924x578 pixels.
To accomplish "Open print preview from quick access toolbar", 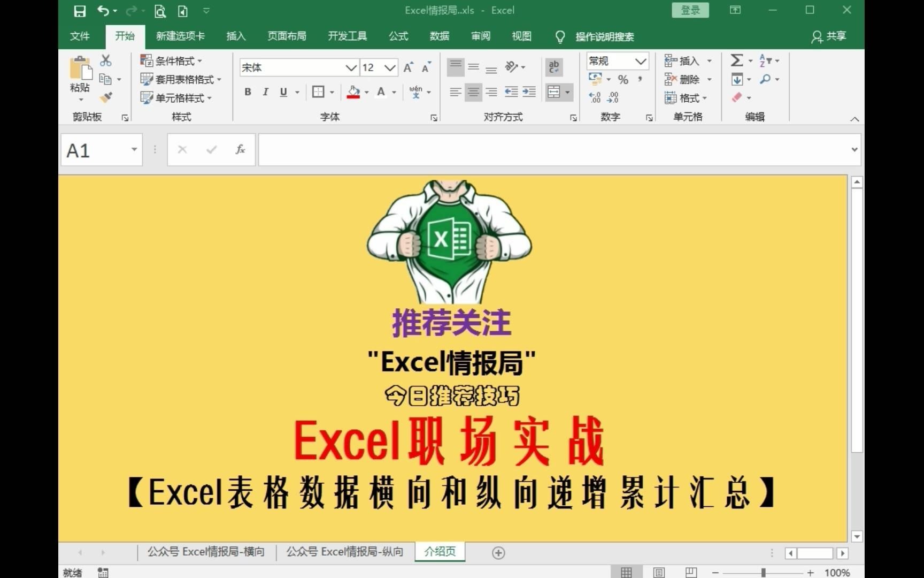I will point(160,11).
